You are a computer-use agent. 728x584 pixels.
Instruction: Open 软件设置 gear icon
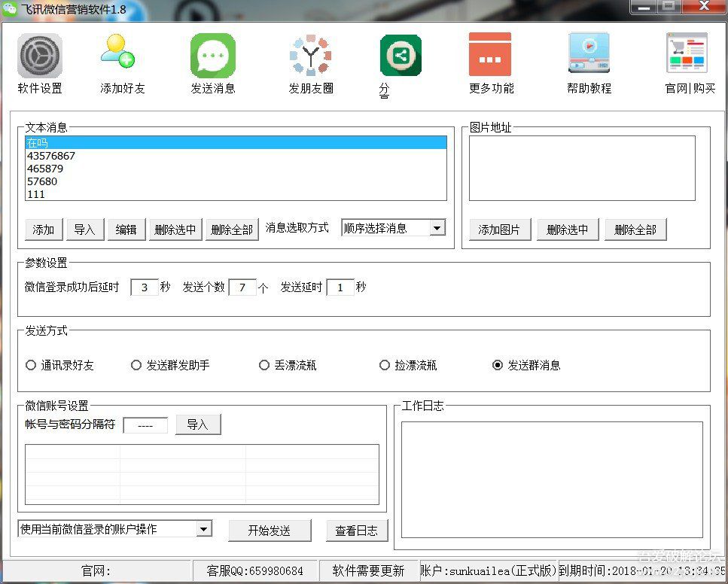click(40, 56)
